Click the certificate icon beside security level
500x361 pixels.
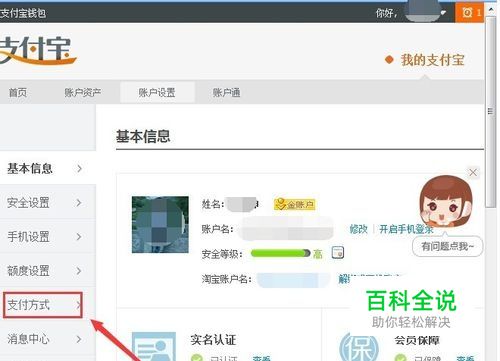pos(338,253)
